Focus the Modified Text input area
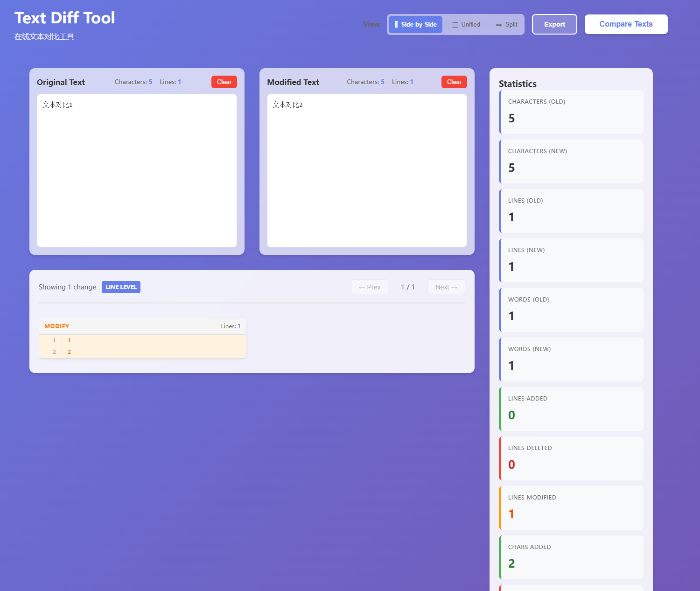 pyautogui.click(x=367, y=170)
